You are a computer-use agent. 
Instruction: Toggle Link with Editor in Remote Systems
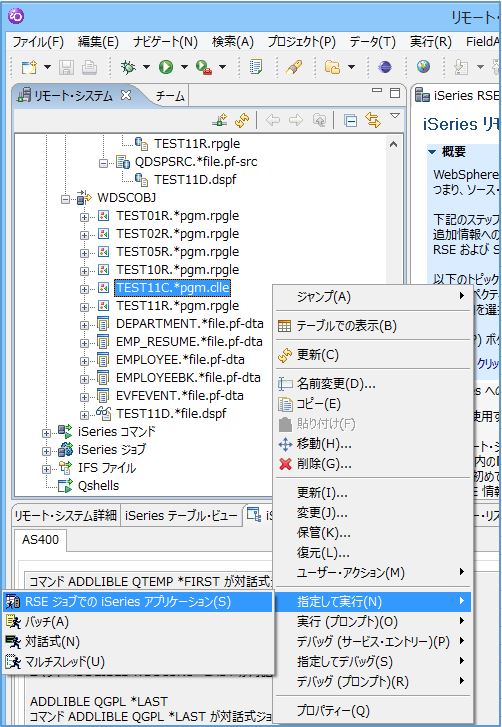[373, 121]
